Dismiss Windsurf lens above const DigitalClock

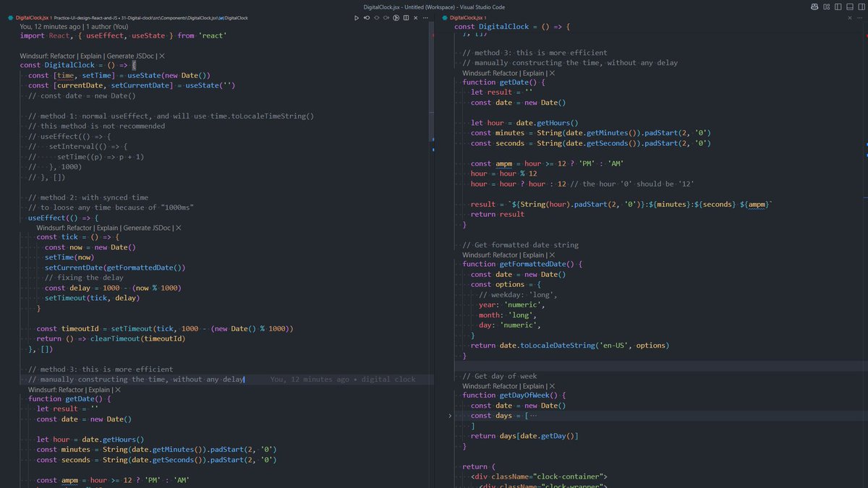point(162,56)
